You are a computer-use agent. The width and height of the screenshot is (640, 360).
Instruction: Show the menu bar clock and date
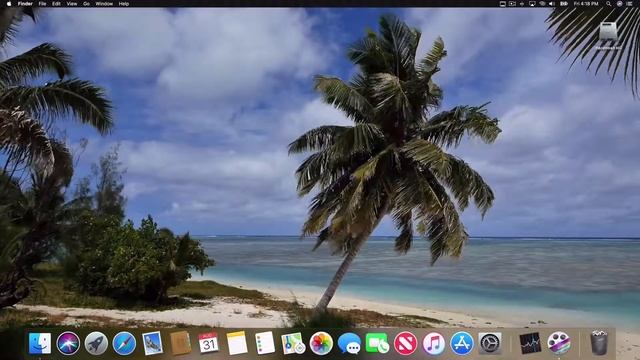586,4
